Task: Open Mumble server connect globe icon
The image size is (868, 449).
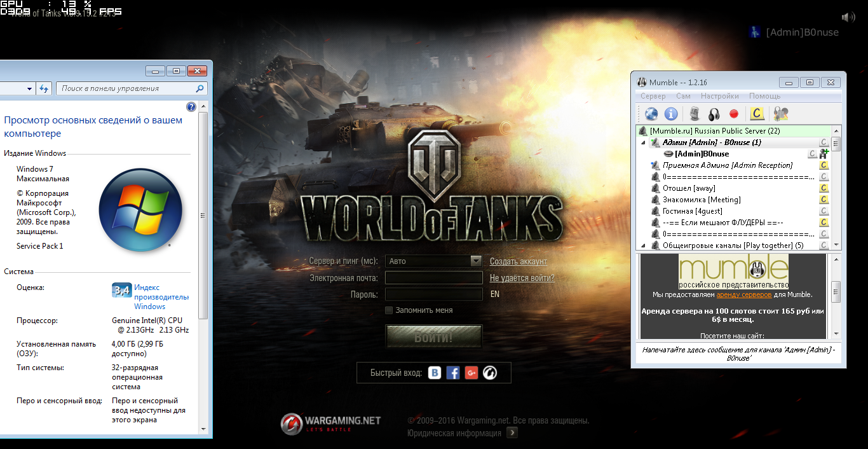Action: tap(651, 114)
